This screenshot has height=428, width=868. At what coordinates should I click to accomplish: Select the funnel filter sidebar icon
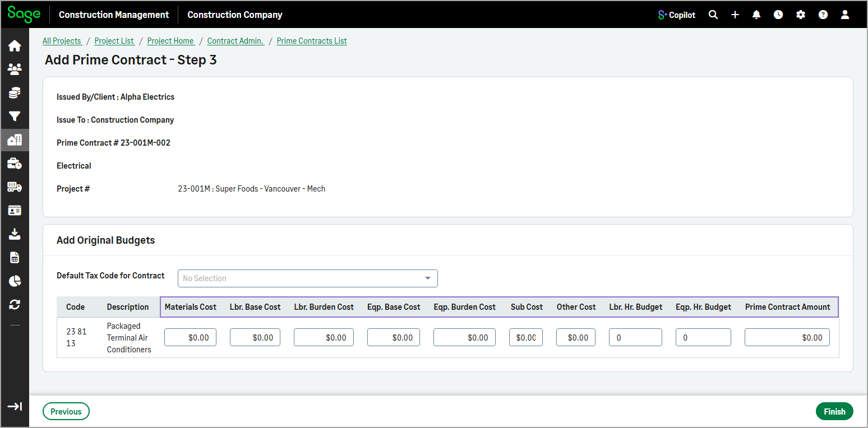(15, 117)
